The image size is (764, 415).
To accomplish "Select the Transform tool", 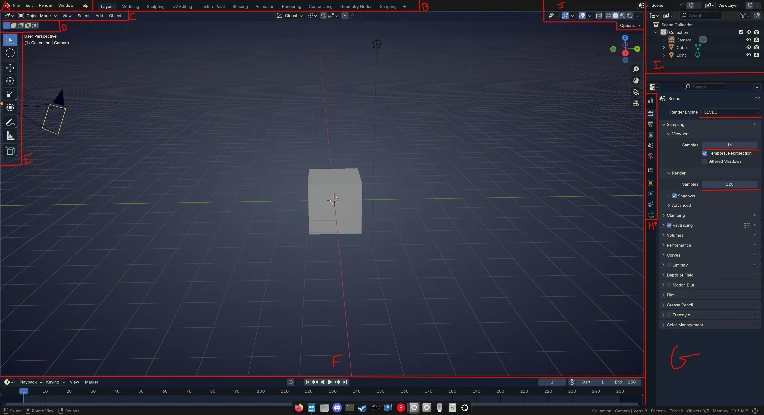I will pyautogui.click(x=10, y=108).
